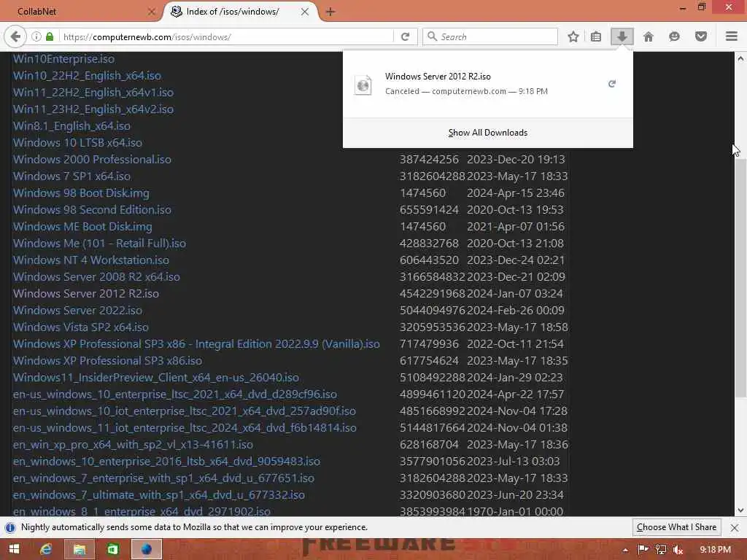Download Win10_22H2_English_x64.iso

88,76
